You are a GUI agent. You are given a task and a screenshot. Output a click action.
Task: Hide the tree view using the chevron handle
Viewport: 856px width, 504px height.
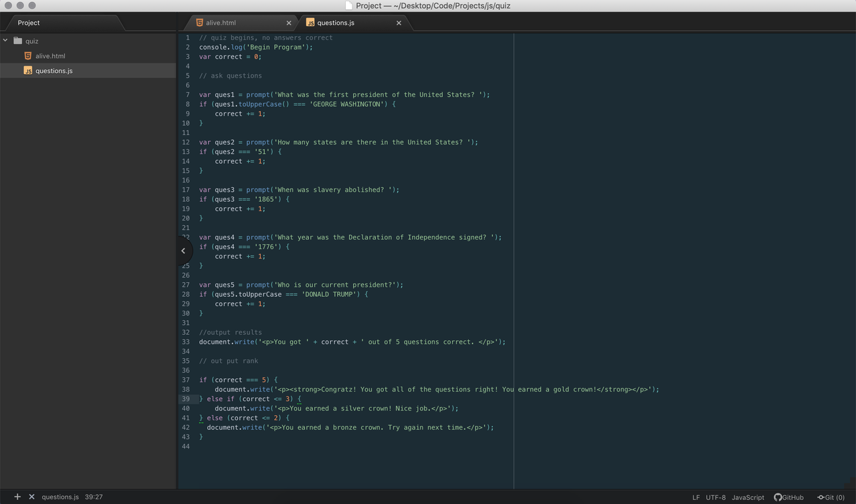(x=183, y=251)
